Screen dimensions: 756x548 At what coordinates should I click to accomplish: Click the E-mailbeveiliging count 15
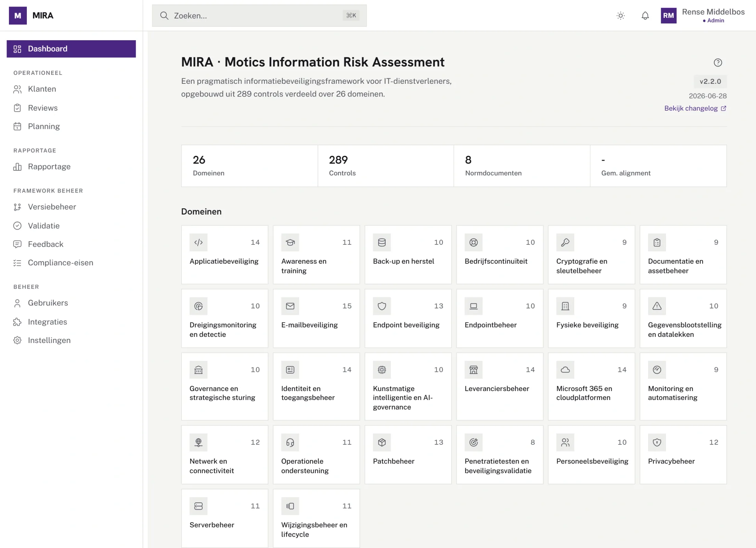tap(347, 306)
